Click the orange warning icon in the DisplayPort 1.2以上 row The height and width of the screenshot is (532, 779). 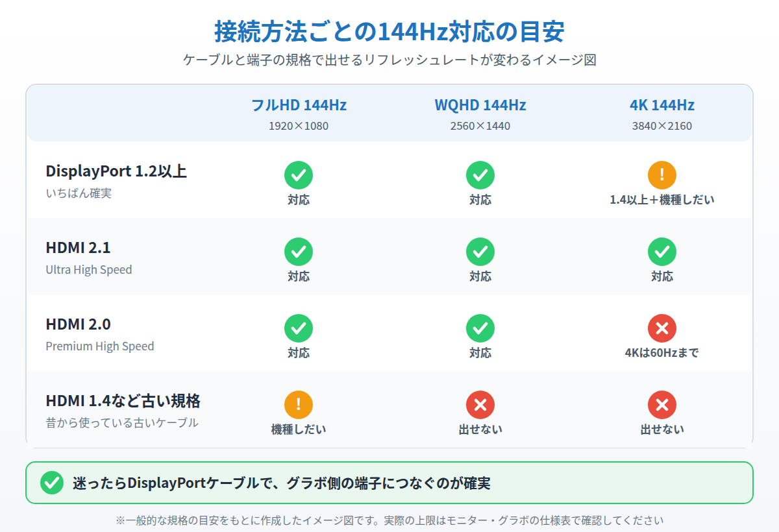click(x=662, y=175)
